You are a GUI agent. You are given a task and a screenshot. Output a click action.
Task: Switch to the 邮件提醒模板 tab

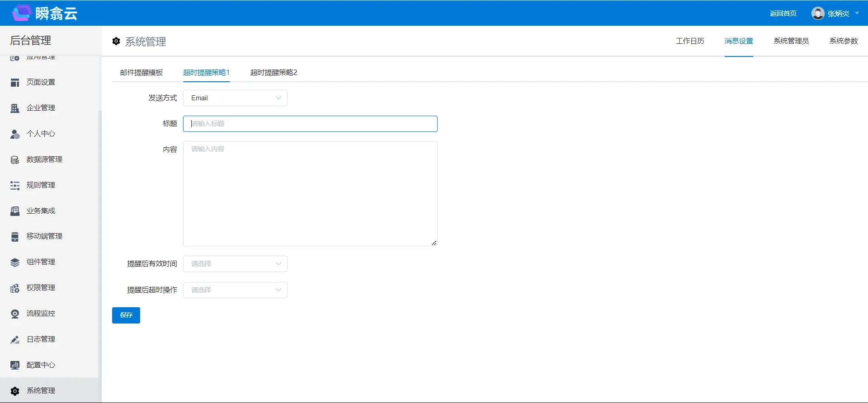[142, 73]
